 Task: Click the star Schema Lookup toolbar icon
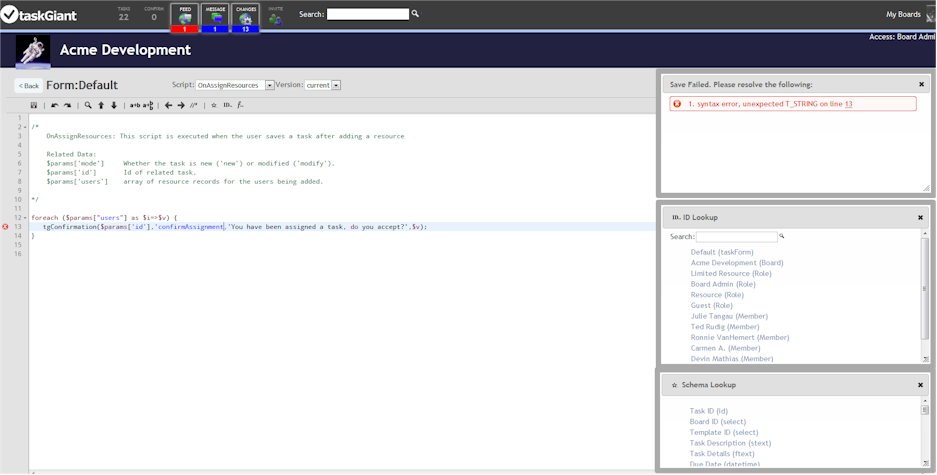(x=213, y=105)
